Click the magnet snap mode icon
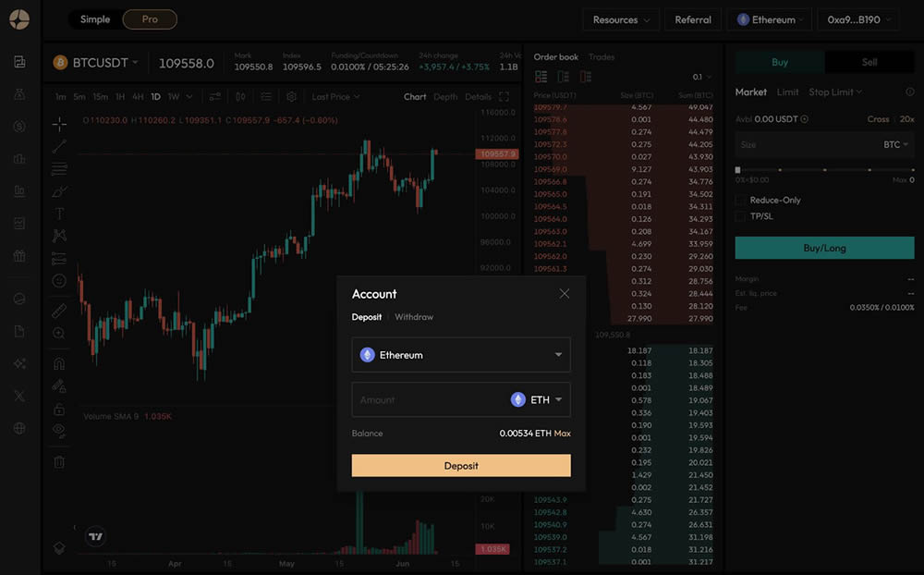 click(x=59, y=363)
